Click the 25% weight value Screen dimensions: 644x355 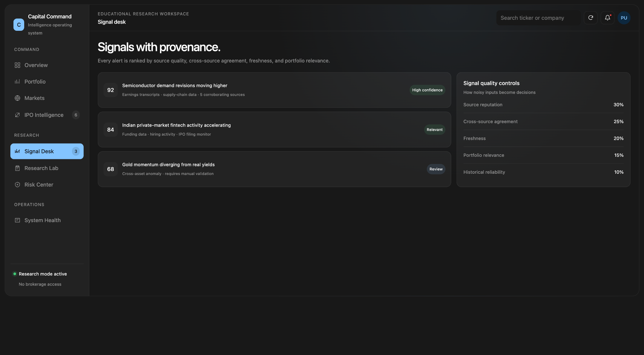(x=619, y=122)
